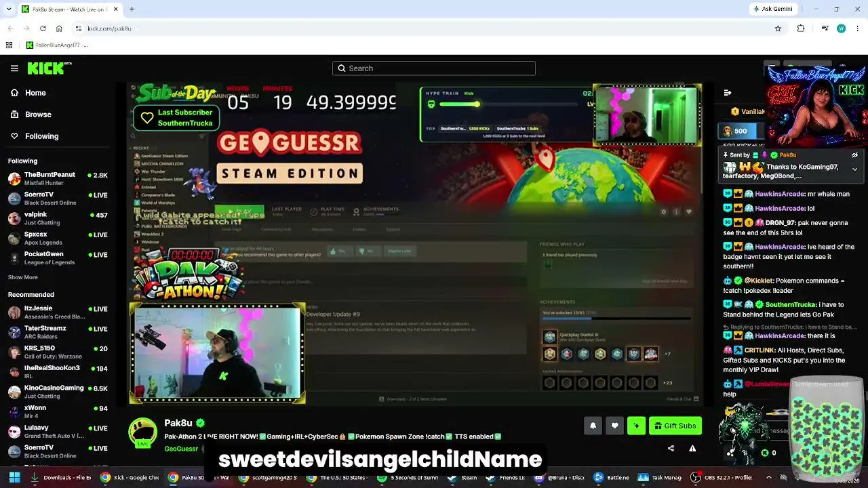Close the Pak8u Stream browser tab
The width and height of the screenshot is (868, 488).
tap(115, 9)
